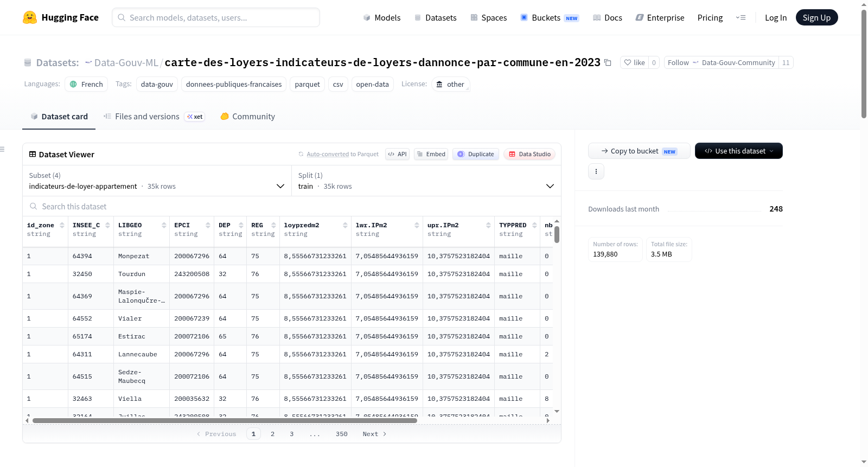Select the data-gouv tag
The image size is (868, 467).
(x=157, y=84)
